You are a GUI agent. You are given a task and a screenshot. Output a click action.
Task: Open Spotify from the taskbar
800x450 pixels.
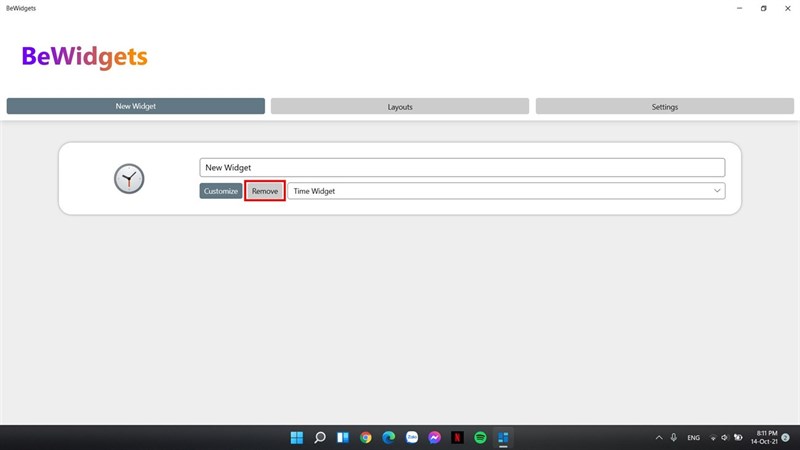pos(480,437)
